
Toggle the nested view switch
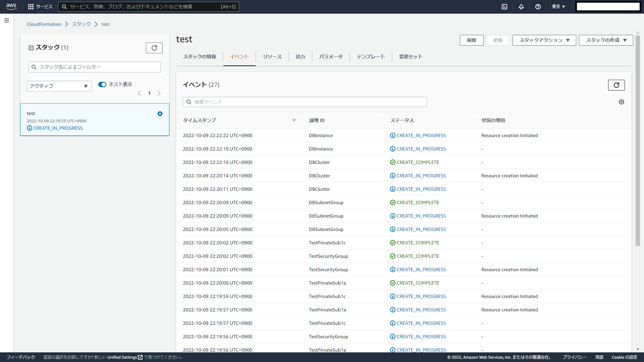click(102, 84)
